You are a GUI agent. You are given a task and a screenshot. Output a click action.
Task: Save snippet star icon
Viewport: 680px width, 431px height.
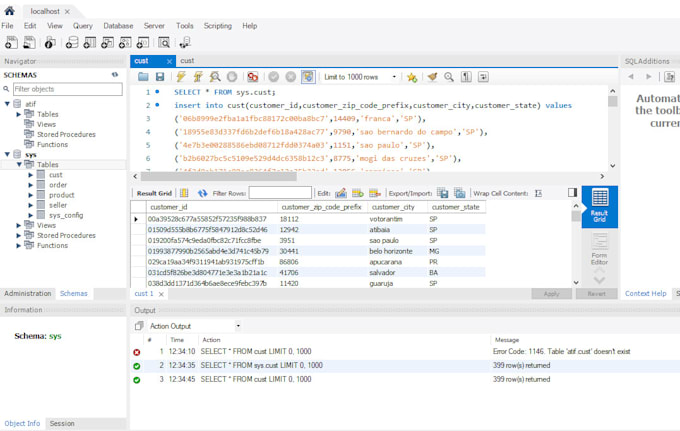coord(412,77)
